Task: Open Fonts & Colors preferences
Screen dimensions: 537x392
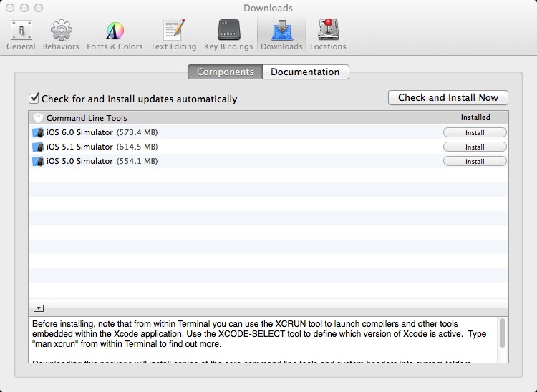Action: [x=115, y=35]
